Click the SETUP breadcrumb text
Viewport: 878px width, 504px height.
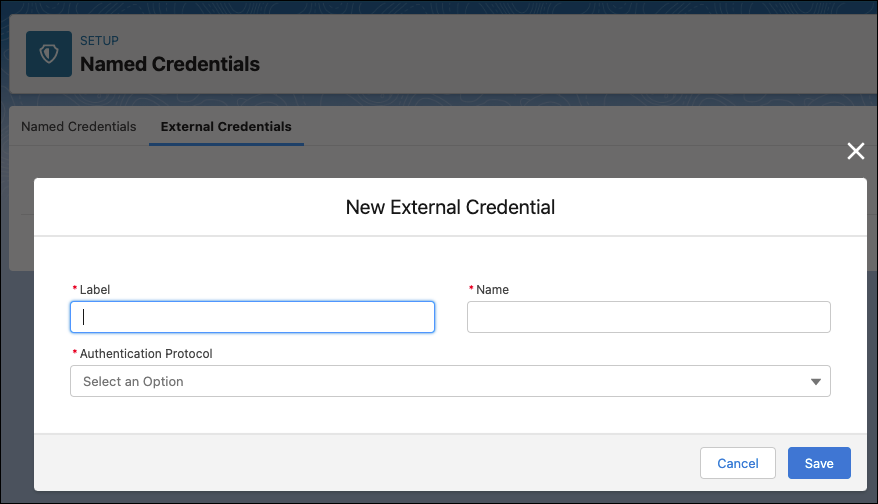click(x=99, y=41)
